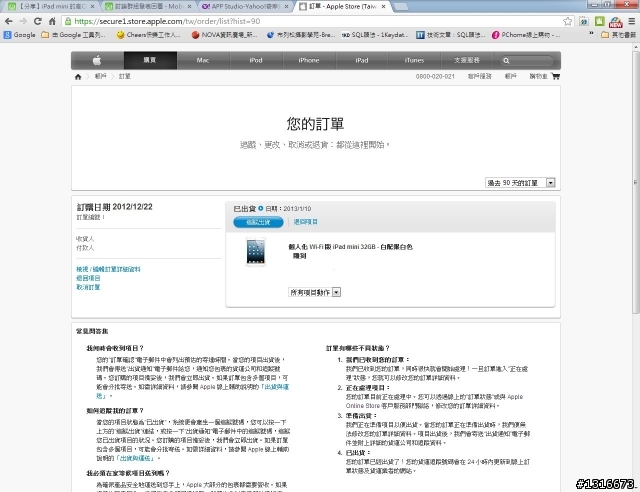The image size is (640, 492).
Task: Open the 過去 90 天的訂單 dropdown
Action: coord(520,183)
